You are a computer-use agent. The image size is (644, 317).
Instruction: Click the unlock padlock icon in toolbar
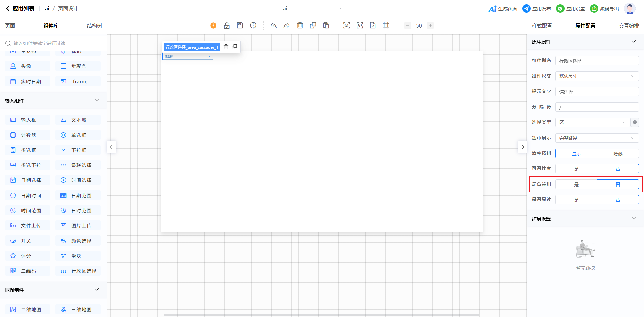(227, 25)
